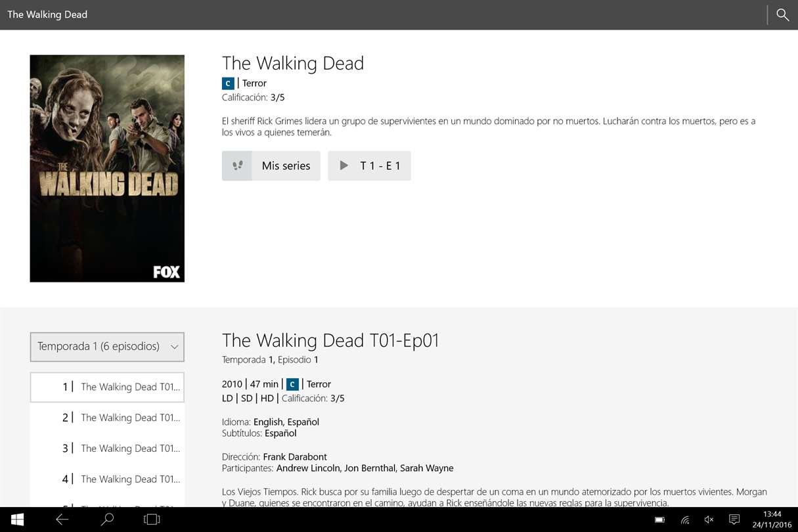Select episode 3 in the episode list
The image size is (798, 532).
[107, 449]
